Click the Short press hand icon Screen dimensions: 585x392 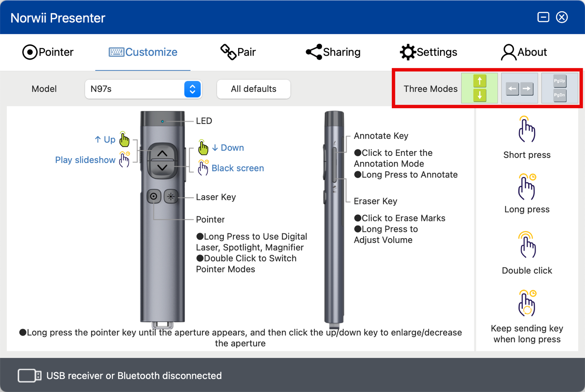[527, 129]
